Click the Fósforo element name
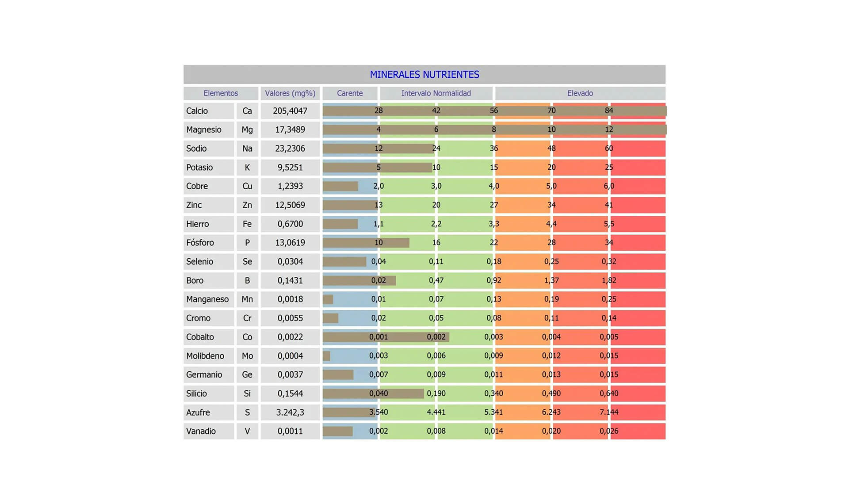 tap(200, 243)
